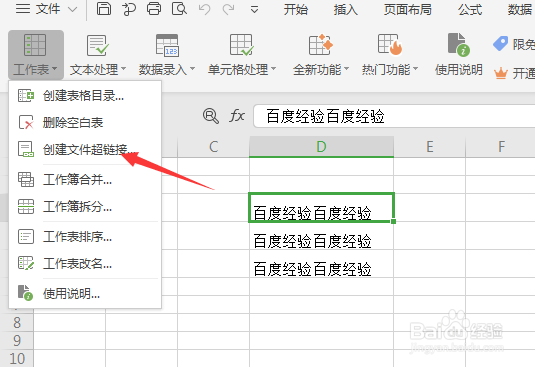Open the 数据 ribbon tab
The width and height of the screenshot is (535, 367).
click(520, 10)
